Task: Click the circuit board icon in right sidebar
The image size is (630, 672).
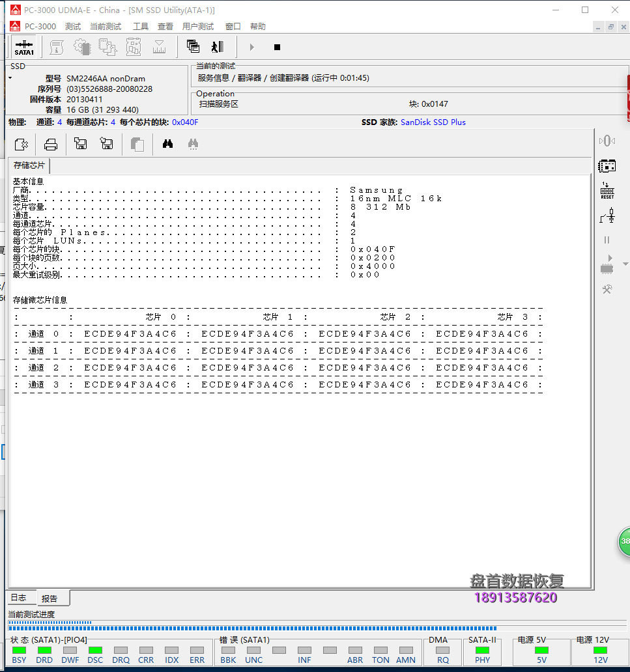Action: pyautogui.click(x=607, y=166)
